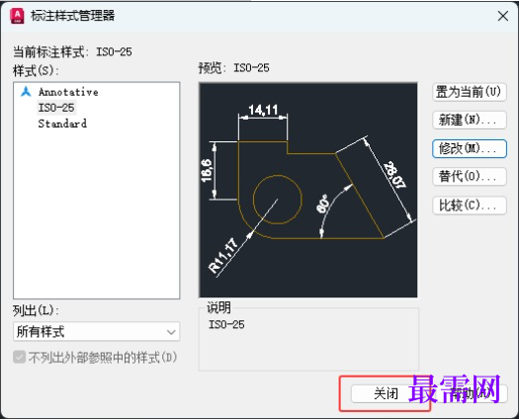The image size is (519, 420).
Task: Click the 预览: ISO-25 label
Action: click(x=233, y=68)
